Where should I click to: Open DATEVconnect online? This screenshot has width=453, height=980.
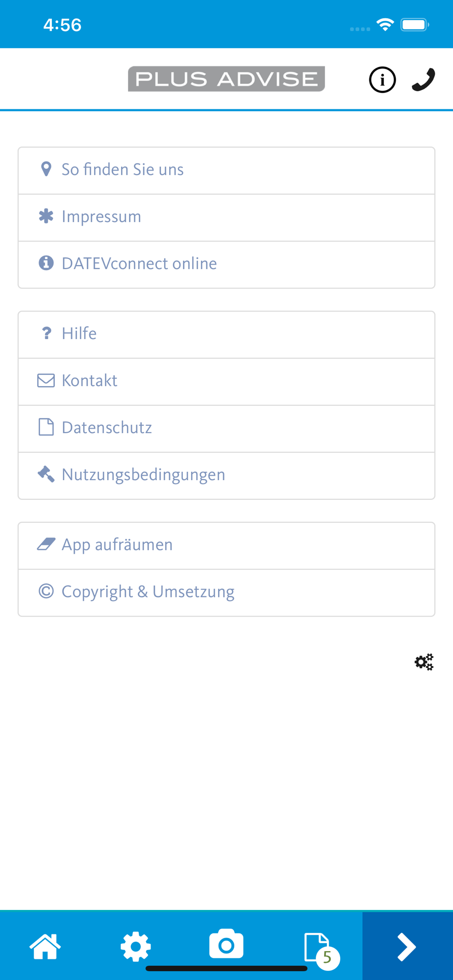[226, 265]
